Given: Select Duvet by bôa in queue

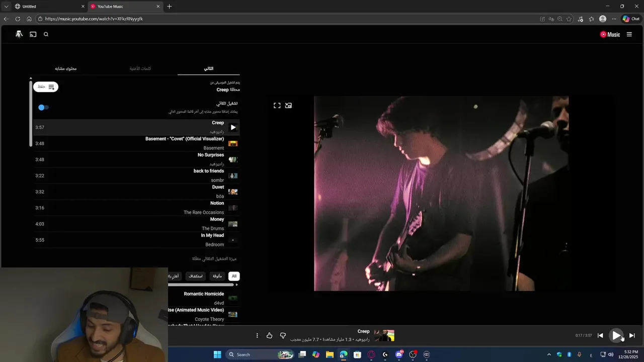Looking at the screenshot, I should 137,192.
